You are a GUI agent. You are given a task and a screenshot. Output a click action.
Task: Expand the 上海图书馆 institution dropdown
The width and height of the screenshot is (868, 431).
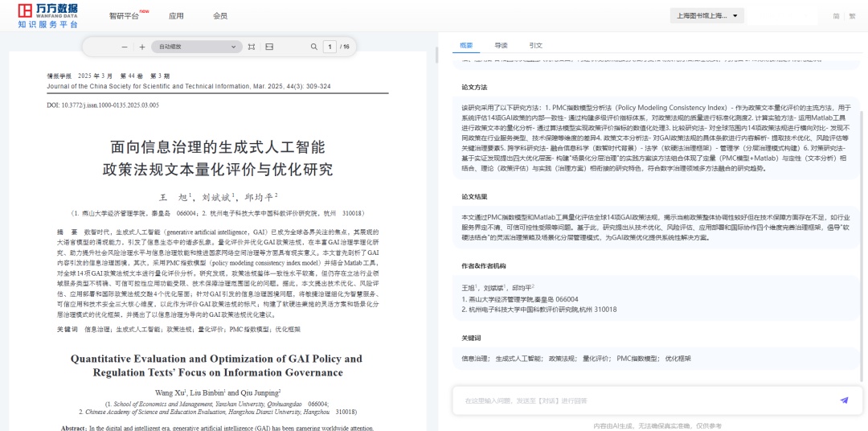coord(707,16)
